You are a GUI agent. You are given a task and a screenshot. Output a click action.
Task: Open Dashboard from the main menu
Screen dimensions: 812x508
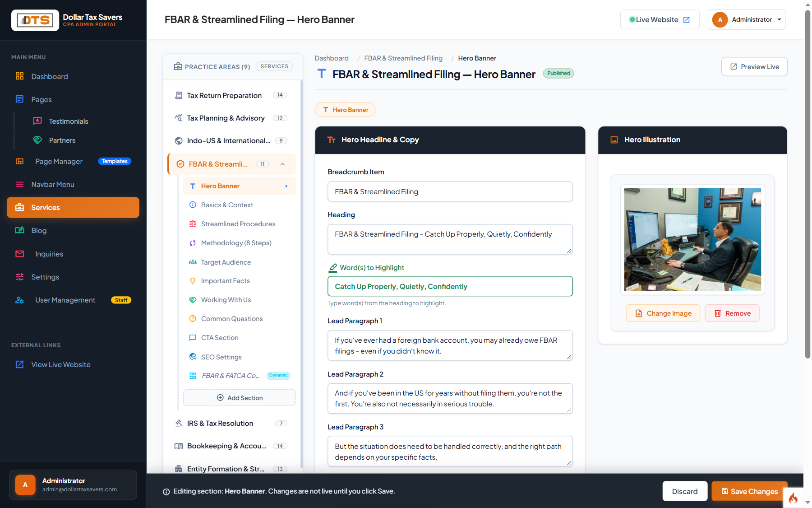point(73,76)
